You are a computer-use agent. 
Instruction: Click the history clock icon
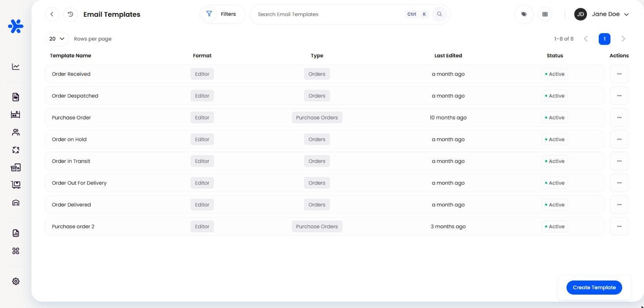point(70,14)
